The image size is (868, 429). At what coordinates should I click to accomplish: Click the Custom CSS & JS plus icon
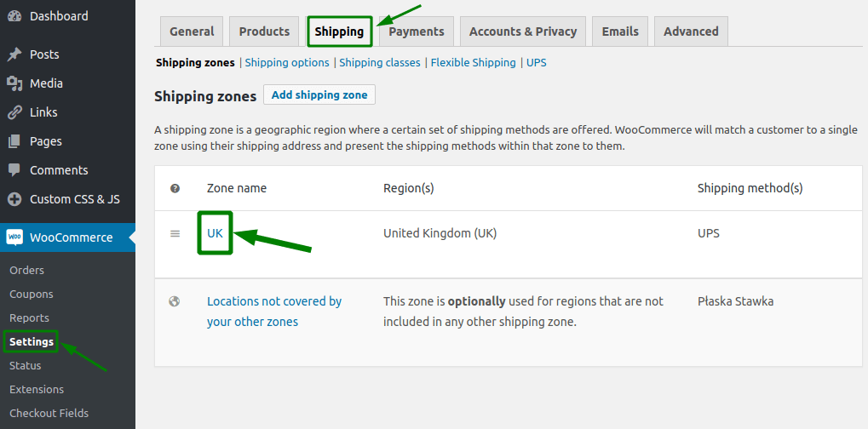coord(14,199)
